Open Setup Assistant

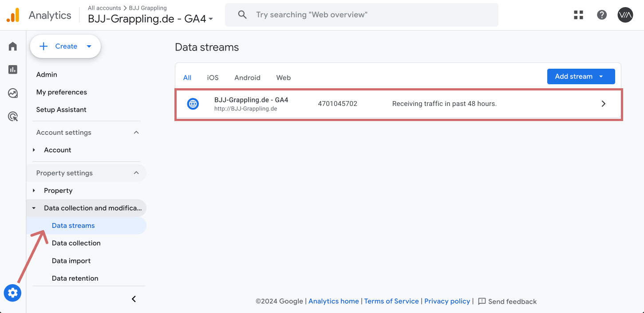[61, 110]
